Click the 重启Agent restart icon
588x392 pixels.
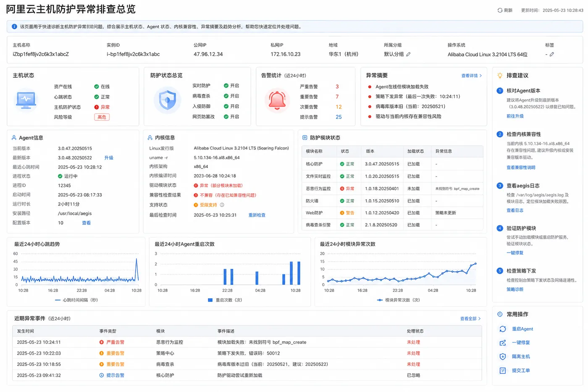tap(503, 329)
